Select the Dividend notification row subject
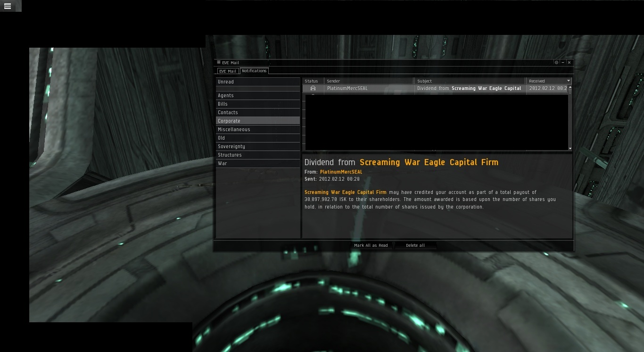Screen dimensions: 644x352 469,88
